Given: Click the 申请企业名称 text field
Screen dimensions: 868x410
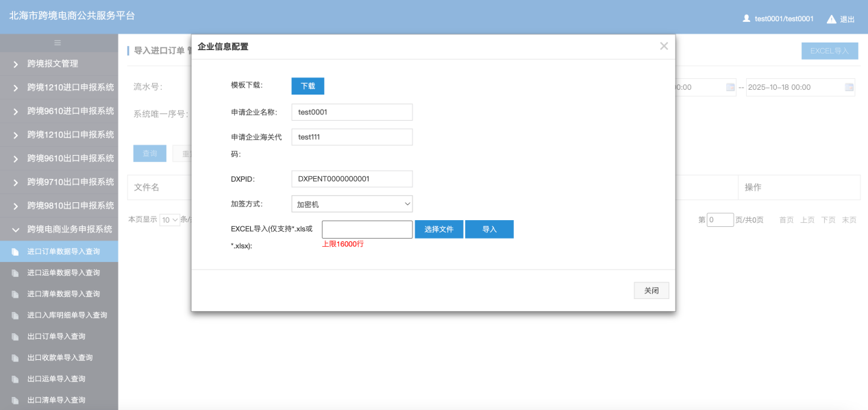Looking at the screenshot, I should click(351, 112).
